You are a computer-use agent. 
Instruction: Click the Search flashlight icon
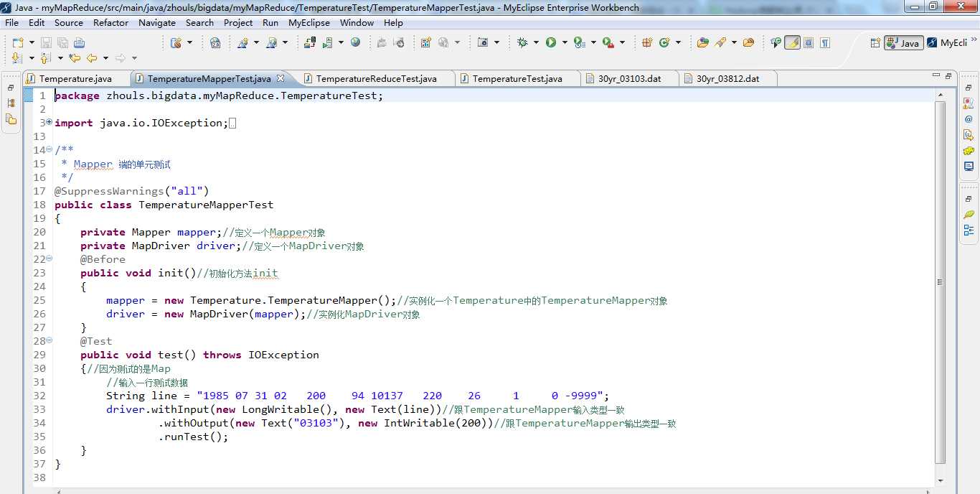pyautogui.click(x=721, y=42)
